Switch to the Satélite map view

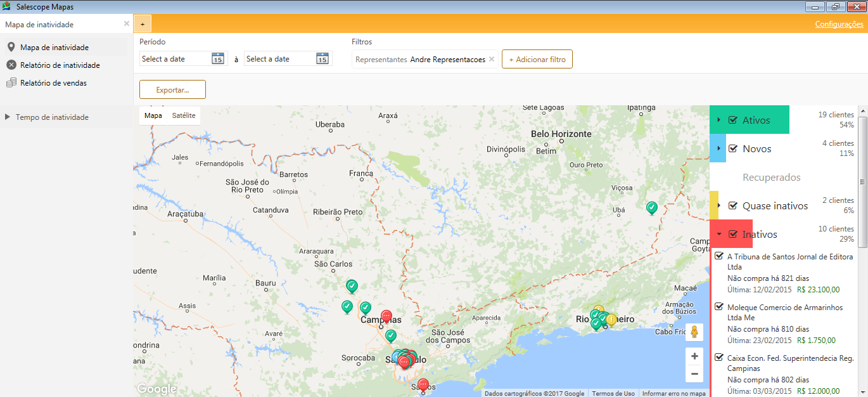[184, 115]
